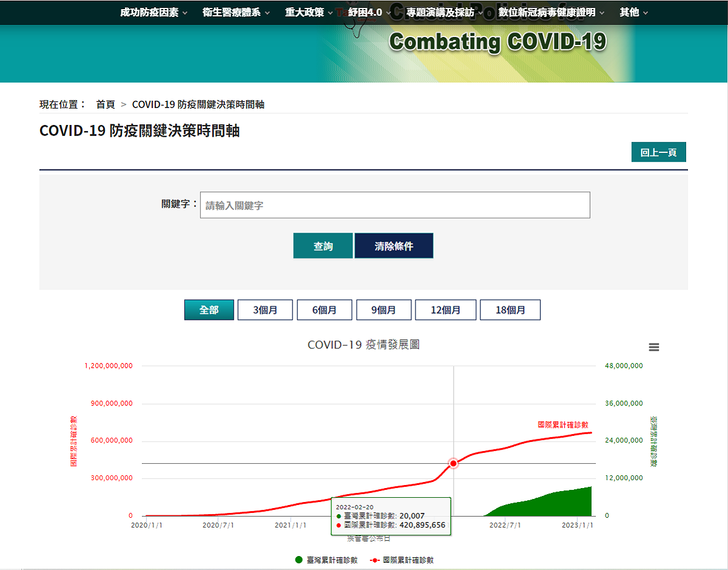Switch the chart range to 9個月
This screenshot has height=570, width=728.
click(384, 310)
